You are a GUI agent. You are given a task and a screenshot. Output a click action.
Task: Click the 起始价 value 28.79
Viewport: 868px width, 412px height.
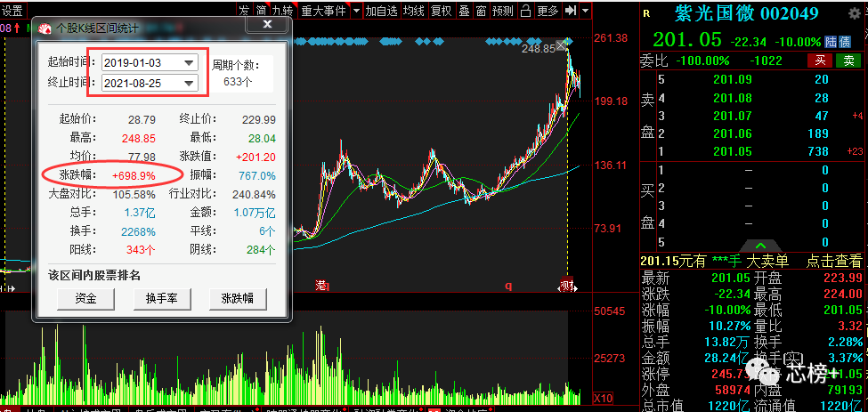tap(142, 119)
